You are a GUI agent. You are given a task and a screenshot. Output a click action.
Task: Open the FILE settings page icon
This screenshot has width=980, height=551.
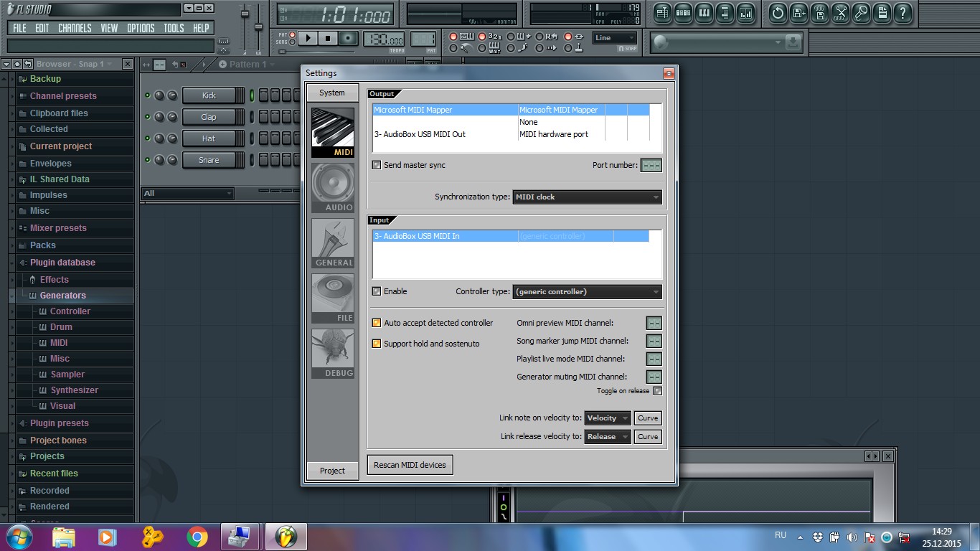pyautogui.click(x=333, y=298)
